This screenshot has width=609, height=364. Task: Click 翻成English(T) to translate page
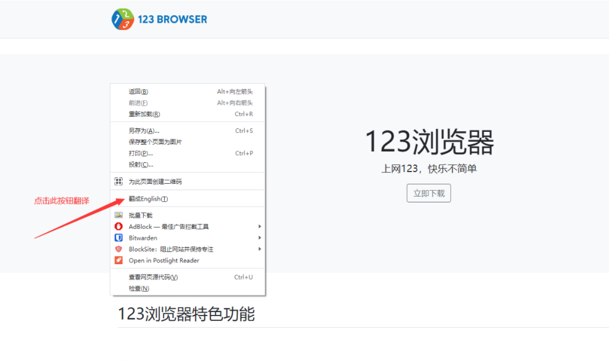[187, 199]
